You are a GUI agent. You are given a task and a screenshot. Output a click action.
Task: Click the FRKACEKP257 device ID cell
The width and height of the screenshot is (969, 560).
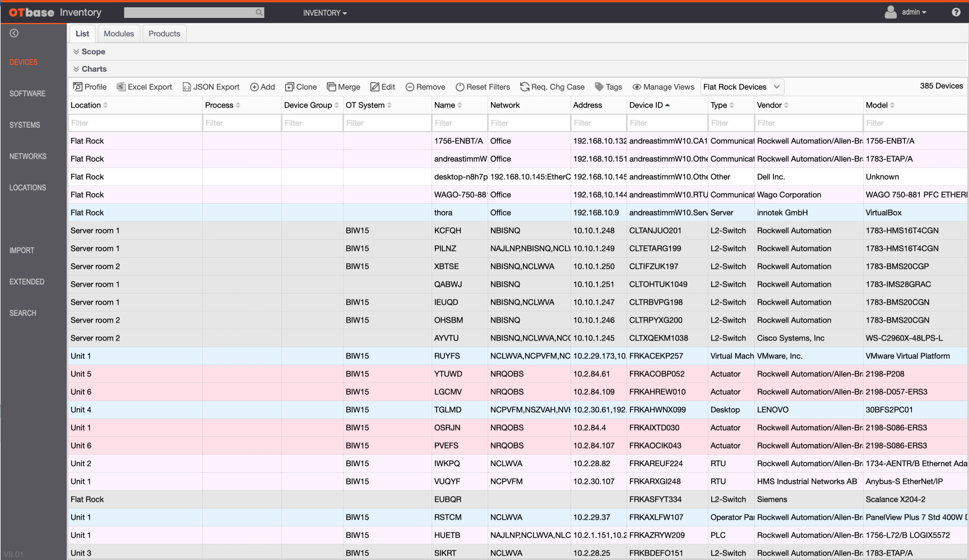click(667, 356)
